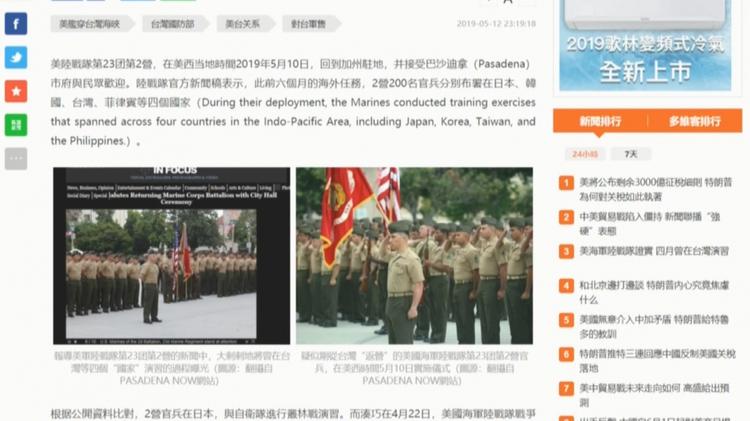The width and height of the screenshot is (750, 421).
Task: Switch to the 多維客排行 tab
Action: click(694, 121)
